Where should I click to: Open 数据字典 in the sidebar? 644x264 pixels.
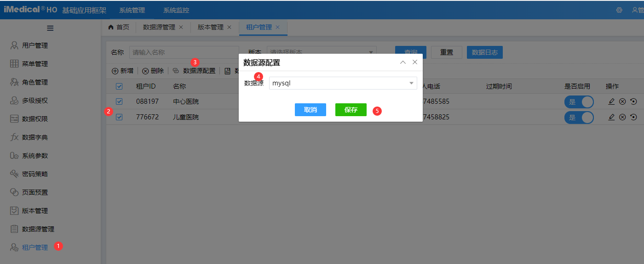pos(29,137)
